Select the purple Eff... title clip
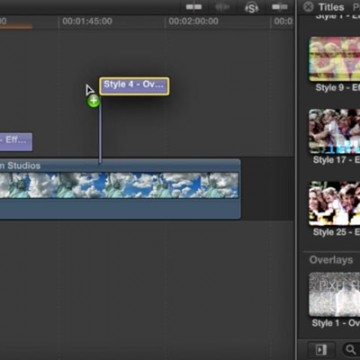The width and height of the screenshot is (360, 360). [16, 141]
